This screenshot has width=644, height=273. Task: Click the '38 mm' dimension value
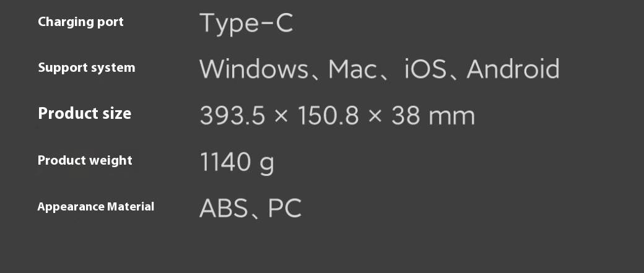433,116
